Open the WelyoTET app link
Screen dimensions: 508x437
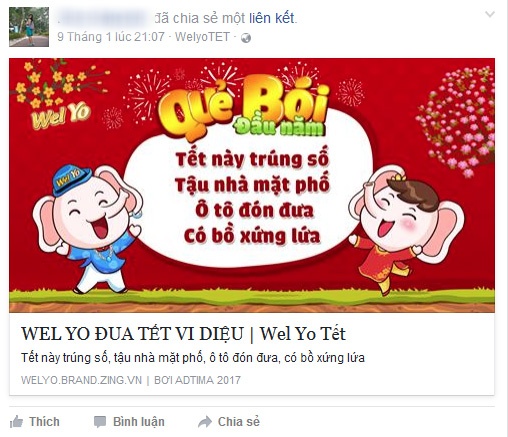pos(202,37)
